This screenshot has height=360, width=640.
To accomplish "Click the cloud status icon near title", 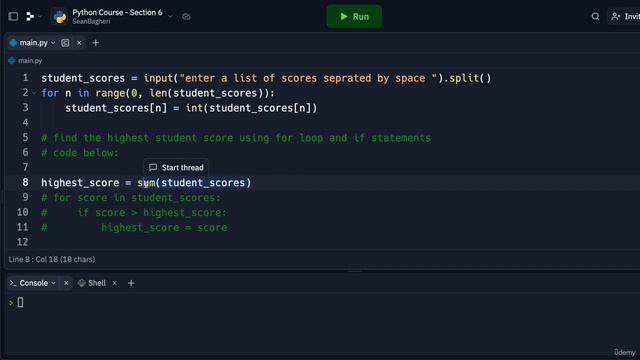I will click(x=186, y=17).
